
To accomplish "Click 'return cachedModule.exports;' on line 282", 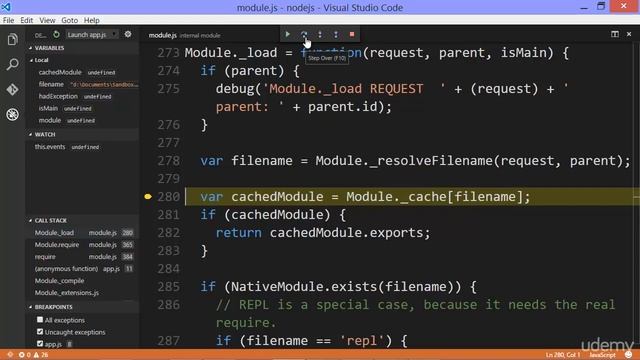I will tap(323, 233).
